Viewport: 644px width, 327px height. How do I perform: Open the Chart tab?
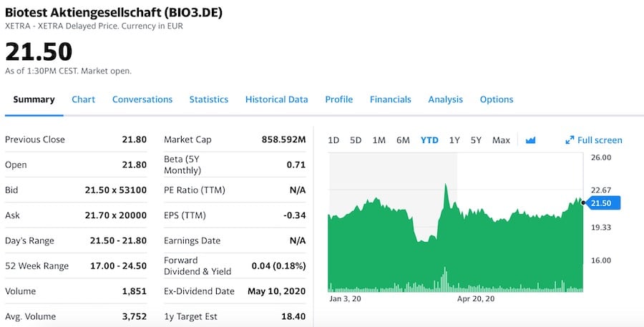83,99
